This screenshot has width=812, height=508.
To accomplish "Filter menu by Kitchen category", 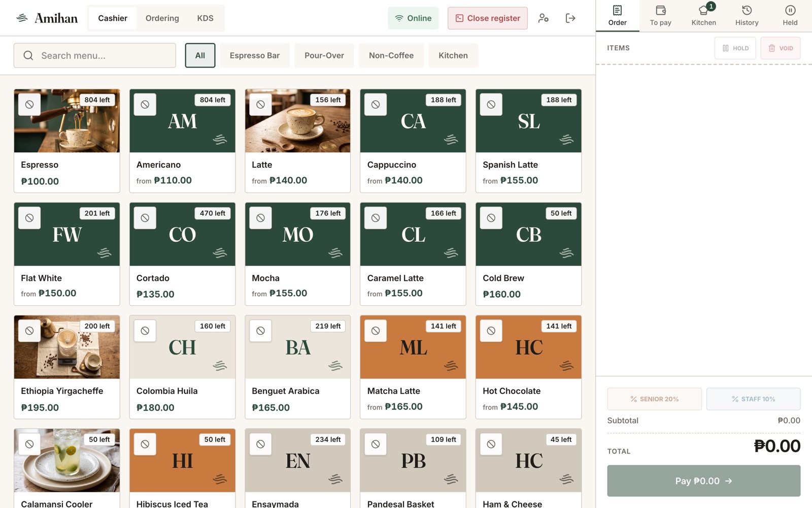I will pyautogui.click(x=453, y=55).
